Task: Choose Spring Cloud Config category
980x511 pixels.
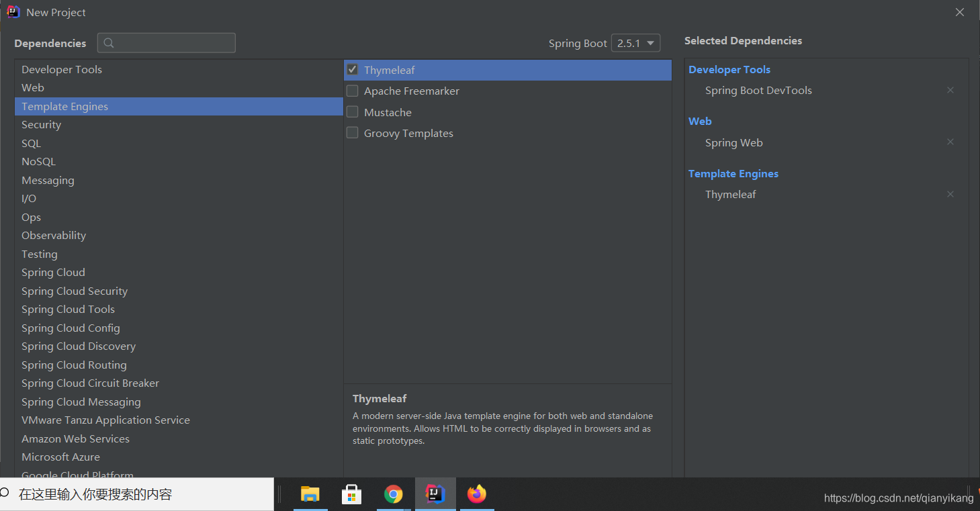Action: pyautogui.click(x=179, y=328)
